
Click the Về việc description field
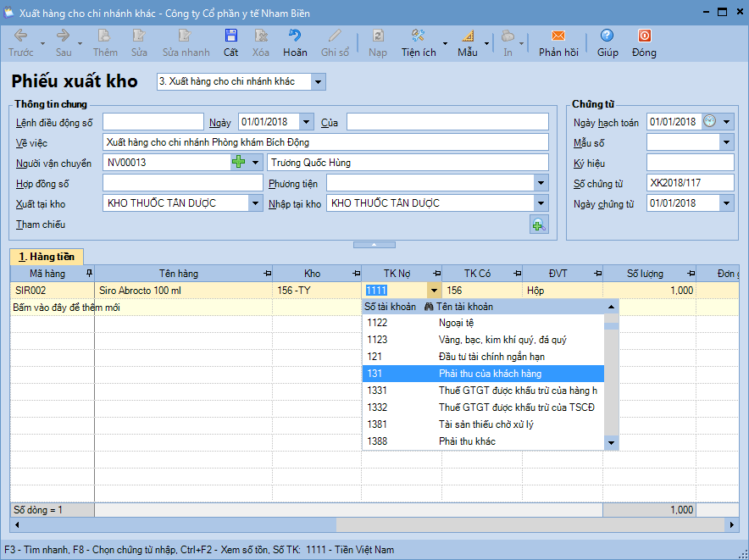[325, 142]
